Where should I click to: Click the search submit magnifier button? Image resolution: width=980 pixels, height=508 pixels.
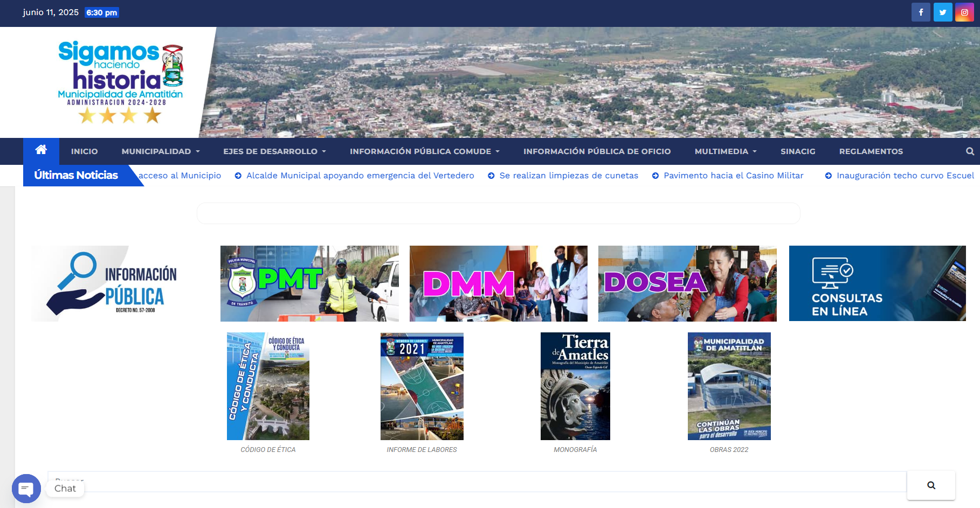pyautogui.click(x=931, y=485)
